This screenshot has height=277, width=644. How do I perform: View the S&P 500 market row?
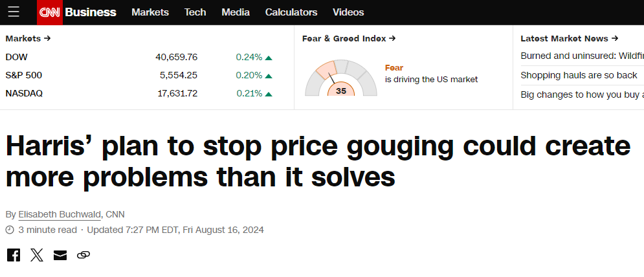(x=24, y=75)
